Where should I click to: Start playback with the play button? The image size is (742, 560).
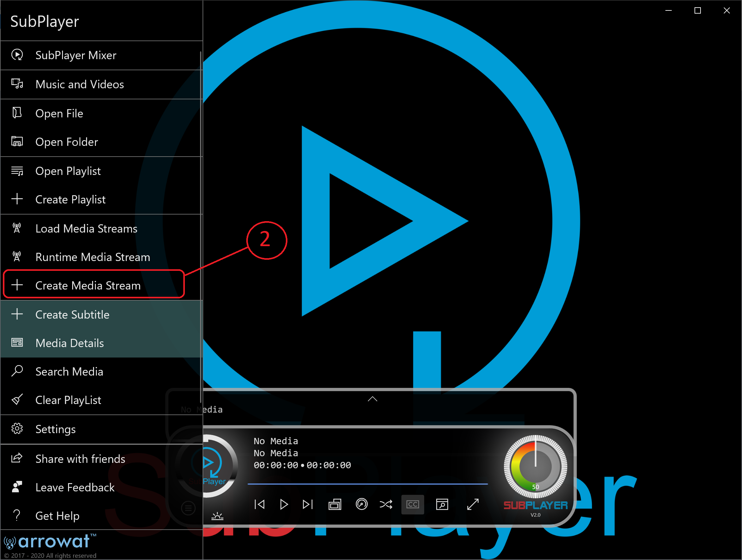[x=284, y=504]
